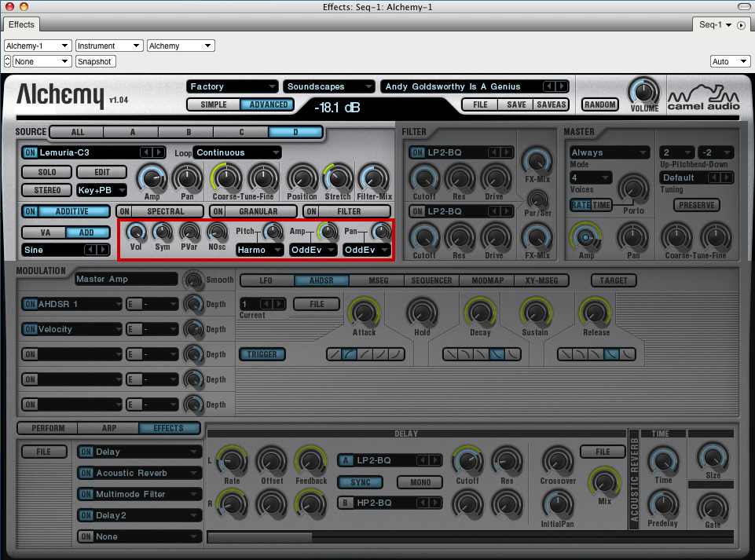
Task: Open the Soundscapes category dropdown
Action: [x=329, y=86]
